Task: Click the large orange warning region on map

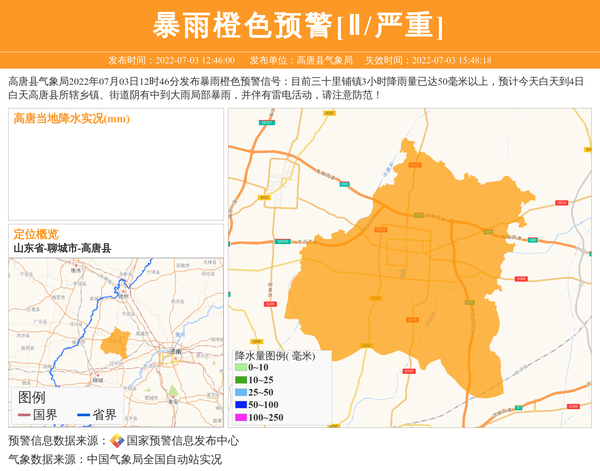Action: [x=420, y=270]
